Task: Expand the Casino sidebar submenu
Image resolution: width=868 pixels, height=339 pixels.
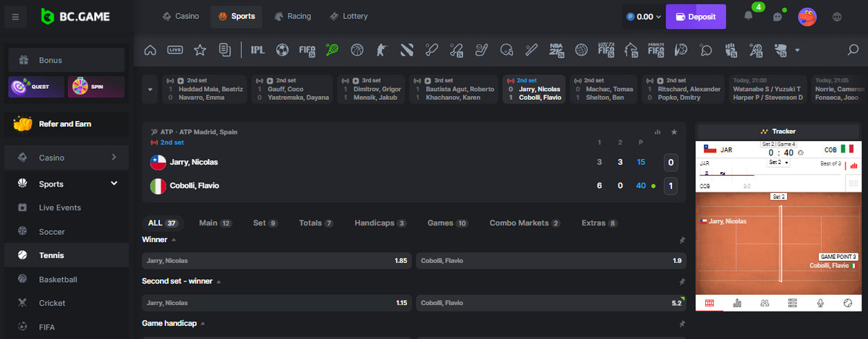Action: coord(114,158)
